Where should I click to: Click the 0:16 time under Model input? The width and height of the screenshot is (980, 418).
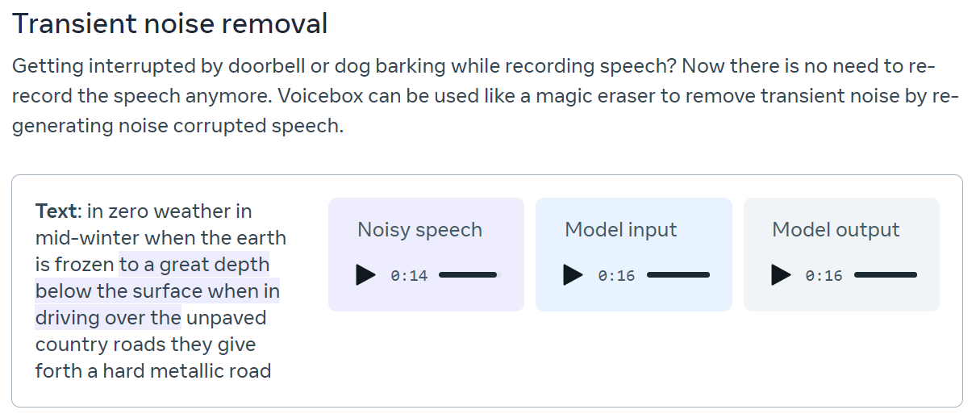point(616,276)
